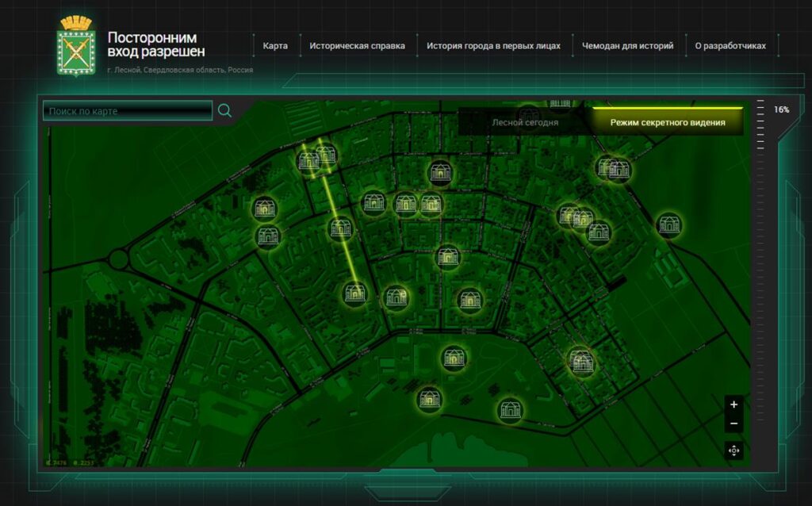Screen dimensions: 812x506
Task: Select building marker midway along glowing line
Action: [x=340, y=229]
